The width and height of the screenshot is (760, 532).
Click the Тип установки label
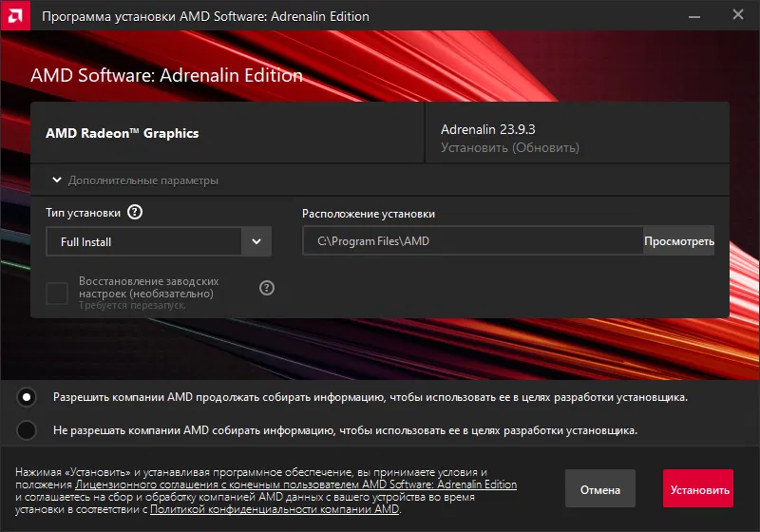tap(83, 213)
